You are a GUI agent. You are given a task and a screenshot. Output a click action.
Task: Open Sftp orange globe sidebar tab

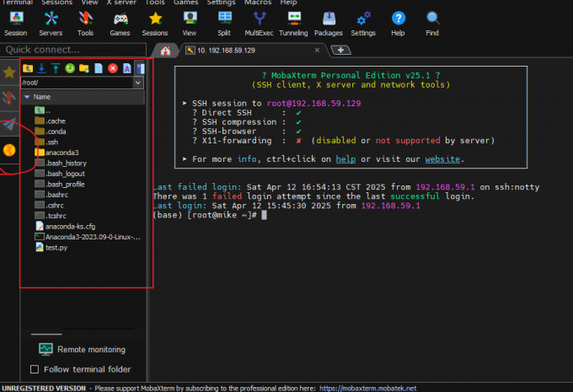(9, 150)
